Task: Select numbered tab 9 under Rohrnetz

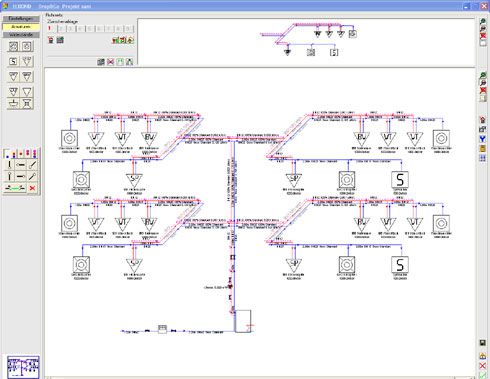Action: pyautogui.click(x=129, y=29)
